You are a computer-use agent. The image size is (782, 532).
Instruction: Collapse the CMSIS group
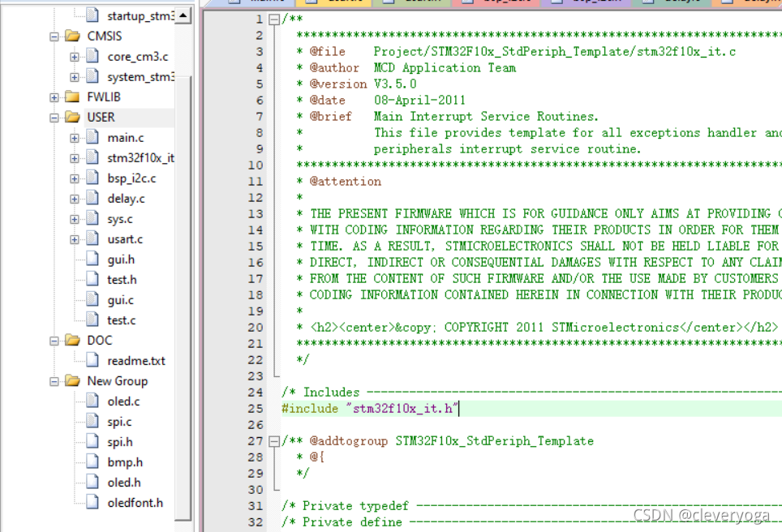click(x=54, y=36)
